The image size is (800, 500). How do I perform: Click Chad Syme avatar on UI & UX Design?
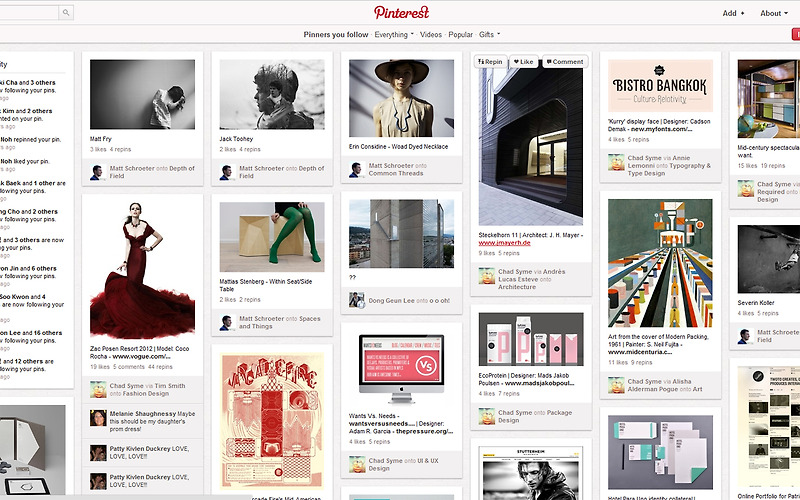357,464
